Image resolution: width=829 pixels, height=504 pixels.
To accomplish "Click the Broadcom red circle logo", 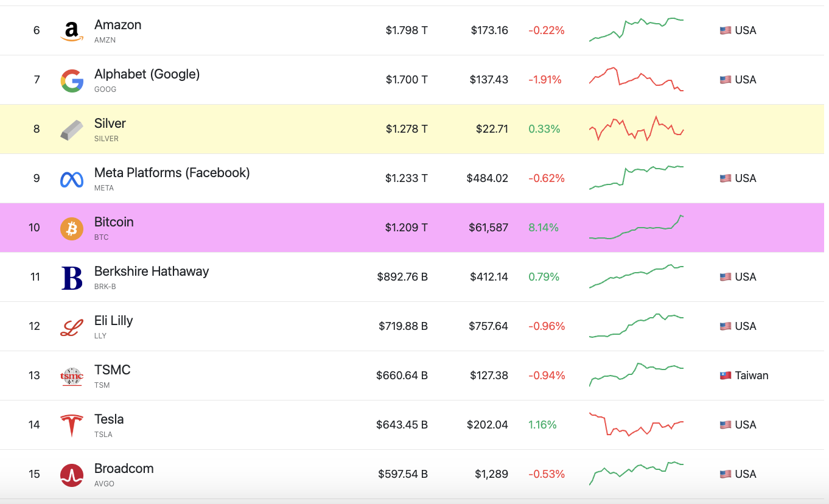I will [72, 475].
